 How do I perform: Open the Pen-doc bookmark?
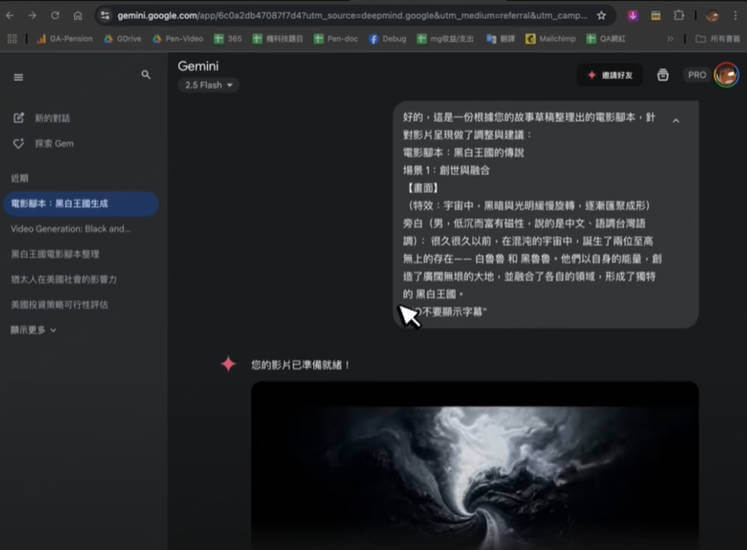[336, 39]
